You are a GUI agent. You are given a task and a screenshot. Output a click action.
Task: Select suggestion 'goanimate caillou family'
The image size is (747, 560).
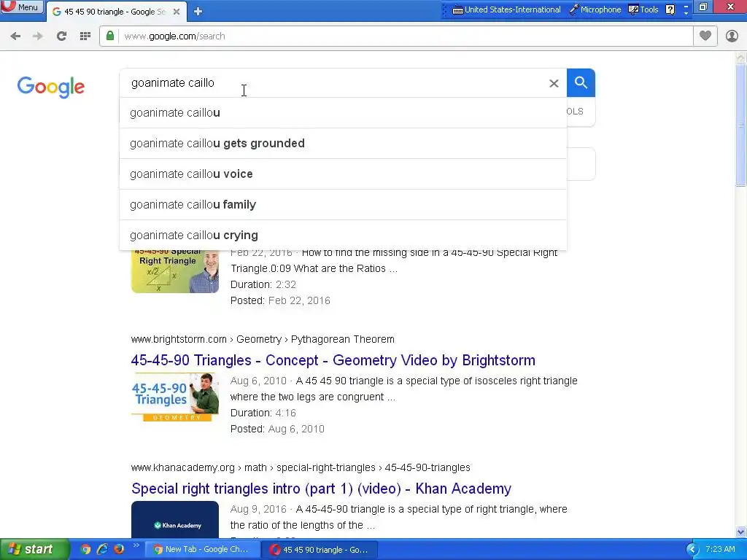(343, 205)
